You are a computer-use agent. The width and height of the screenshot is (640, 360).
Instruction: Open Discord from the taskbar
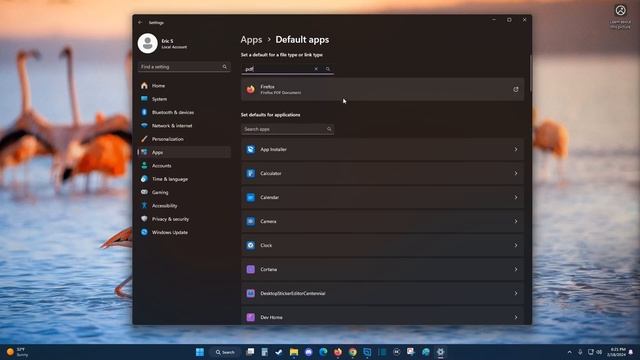pyautogui.click(x=309, y=352)
